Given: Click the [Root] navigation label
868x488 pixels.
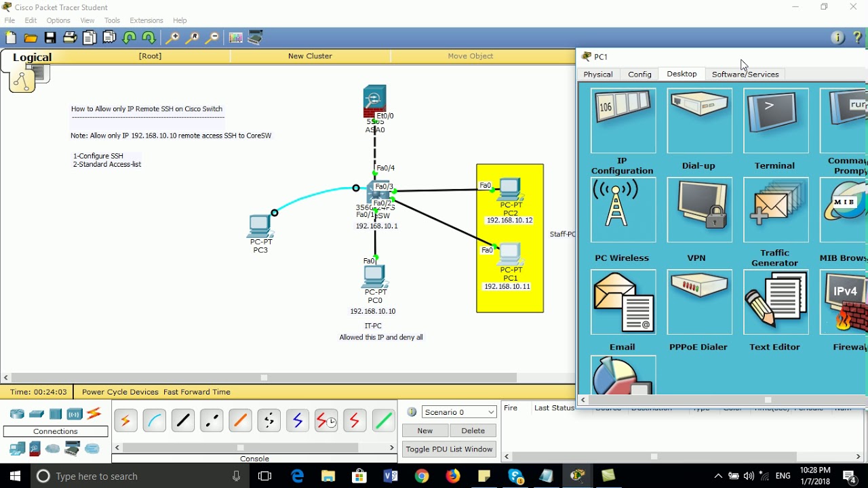Looking at the screenshot, I should [150, 56].
